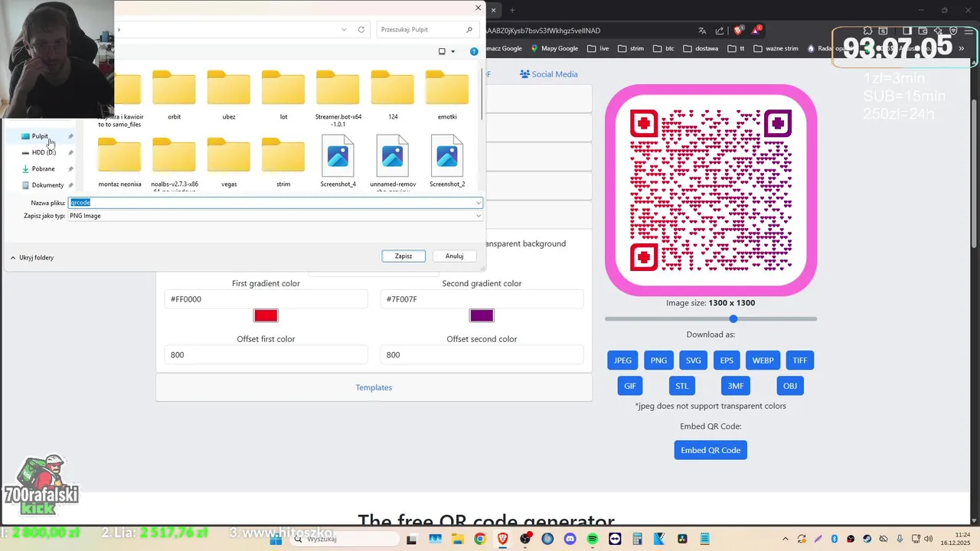Select the Screenshot_2 image file
Image resolution: width=980 pixels, height=551 pixels.
pos(447,161)
